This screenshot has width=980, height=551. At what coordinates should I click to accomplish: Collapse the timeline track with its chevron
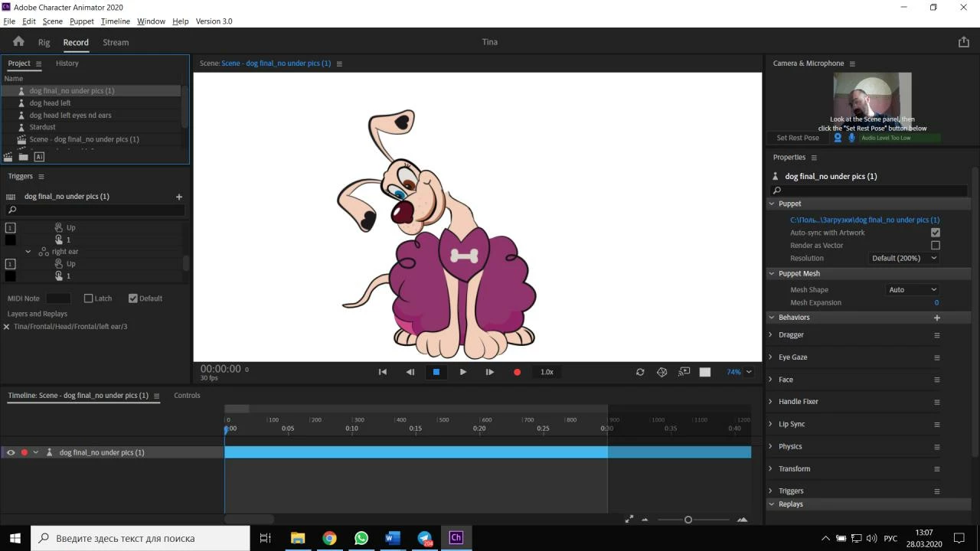tap(35, 453)
